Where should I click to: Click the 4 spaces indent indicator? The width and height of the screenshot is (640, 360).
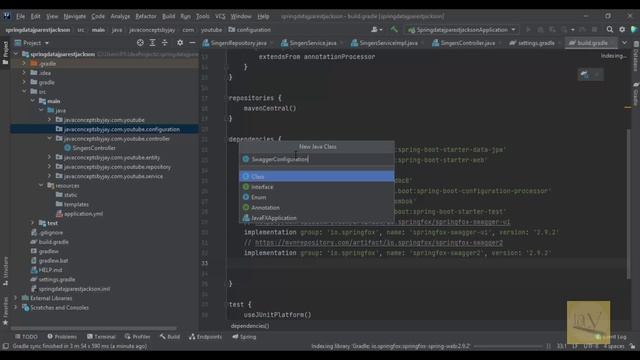[614, 346]
